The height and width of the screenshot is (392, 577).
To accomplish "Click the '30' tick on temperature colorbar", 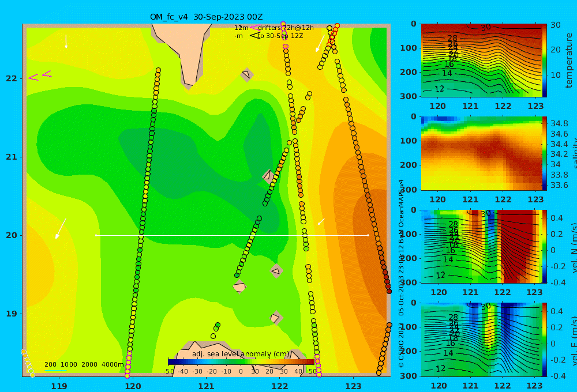I will pyautogui.click(x=556, y=25).
